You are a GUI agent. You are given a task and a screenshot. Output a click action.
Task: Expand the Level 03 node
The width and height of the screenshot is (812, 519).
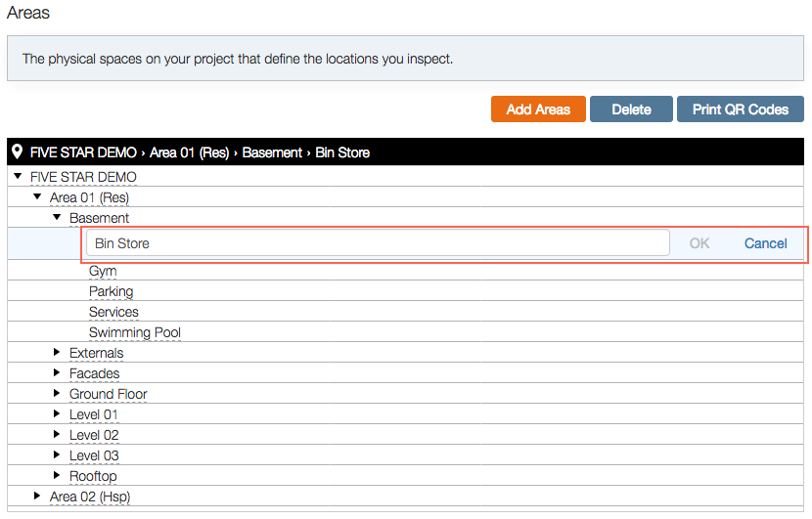57,454
